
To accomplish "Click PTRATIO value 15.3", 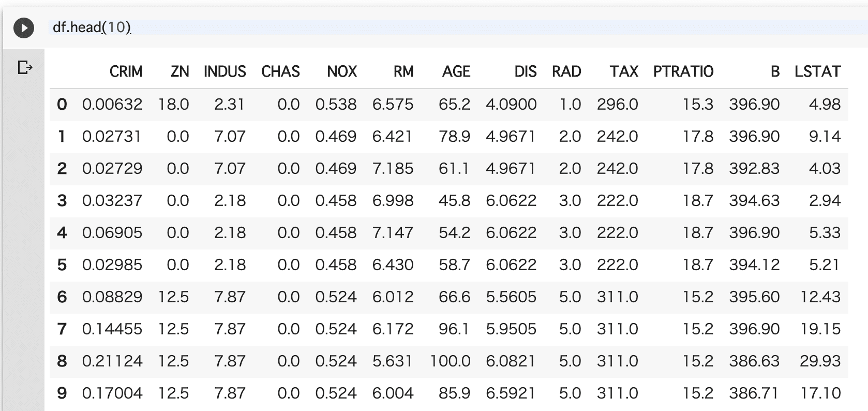I will click(x=698, y=105).
